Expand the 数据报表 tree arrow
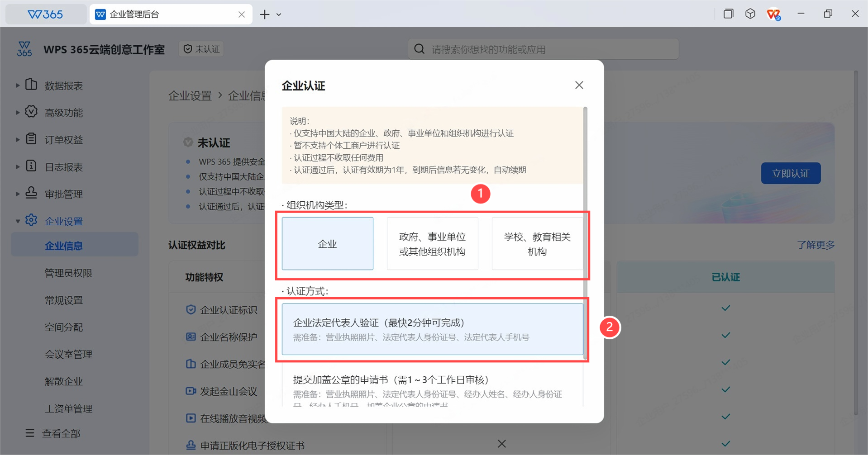Image resolution: width=868 pixels, height=455 pixels. pyautogui.click(x=17, y=85)
